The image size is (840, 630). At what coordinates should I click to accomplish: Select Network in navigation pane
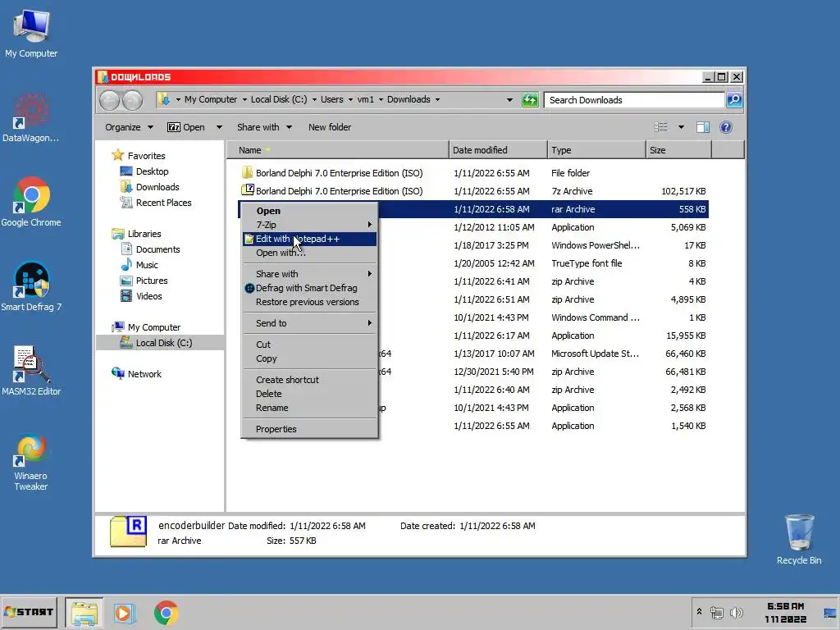click(137, 374)
